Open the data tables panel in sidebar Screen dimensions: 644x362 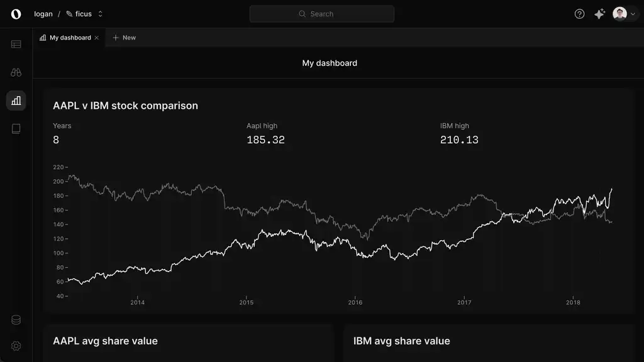pos(16,44)
